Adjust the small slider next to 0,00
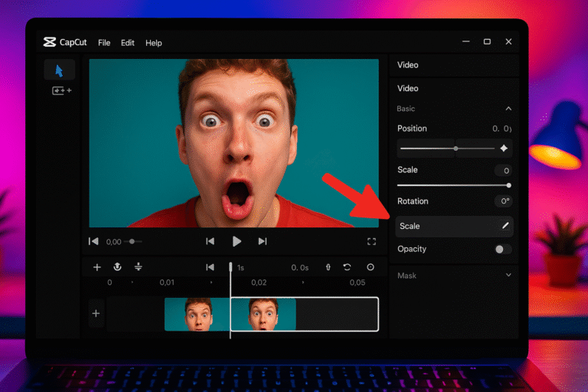This screenshot has width=588, height=392. coord(133,242)
